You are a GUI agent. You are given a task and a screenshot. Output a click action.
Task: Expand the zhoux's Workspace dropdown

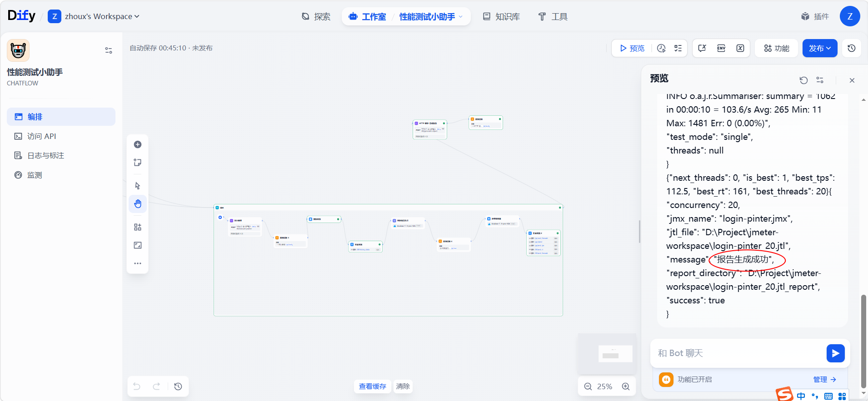pyautogui.click(x=102, y=17)
